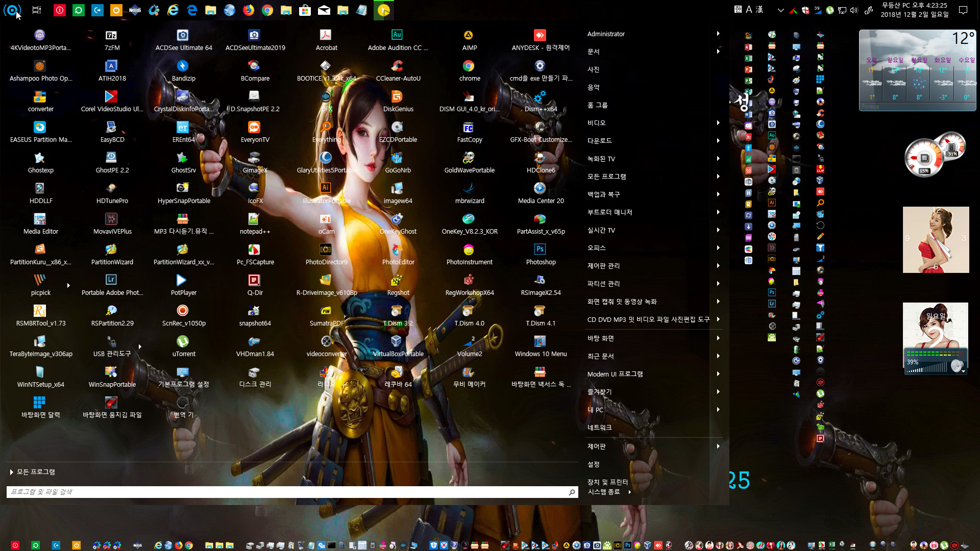Viewport: 980px width, 551px height.
Task: Open the action center notification icon
Action: coord(963,10)
